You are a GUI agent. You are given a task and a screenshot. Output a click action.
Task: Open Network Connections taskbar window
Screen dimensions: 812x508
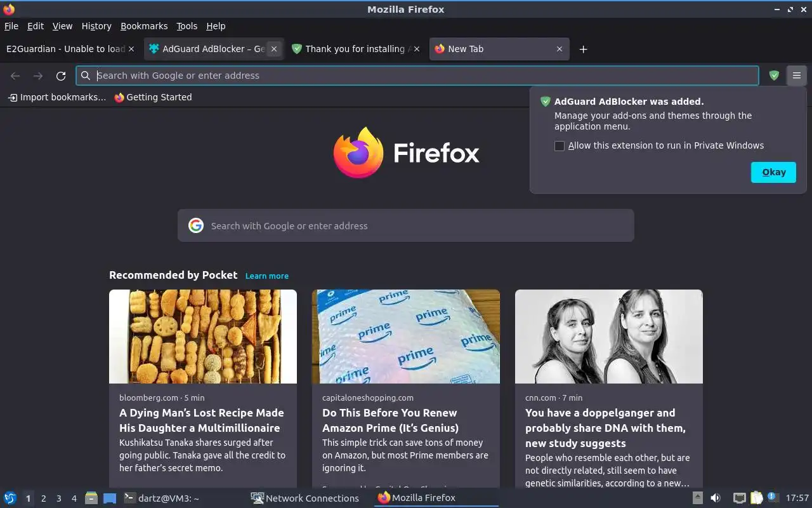coord(306,498)
